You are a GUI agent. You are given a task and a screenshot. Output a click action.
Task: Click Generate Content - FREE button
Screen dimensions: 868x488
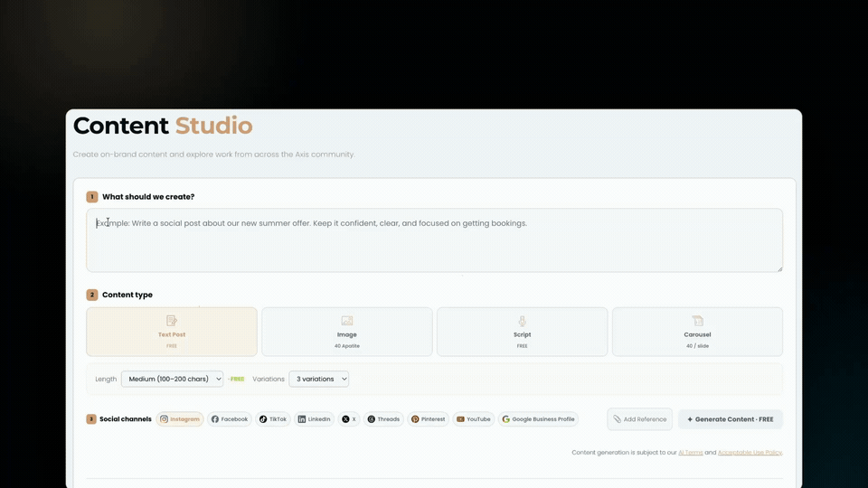(x=731, y=419)
